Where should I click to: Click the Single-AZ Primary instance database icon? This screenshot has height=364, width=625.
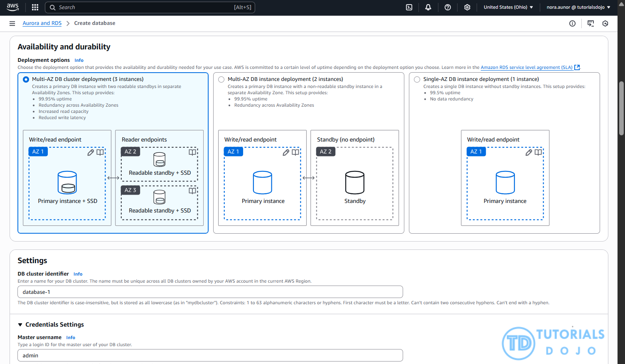[505, 183]
